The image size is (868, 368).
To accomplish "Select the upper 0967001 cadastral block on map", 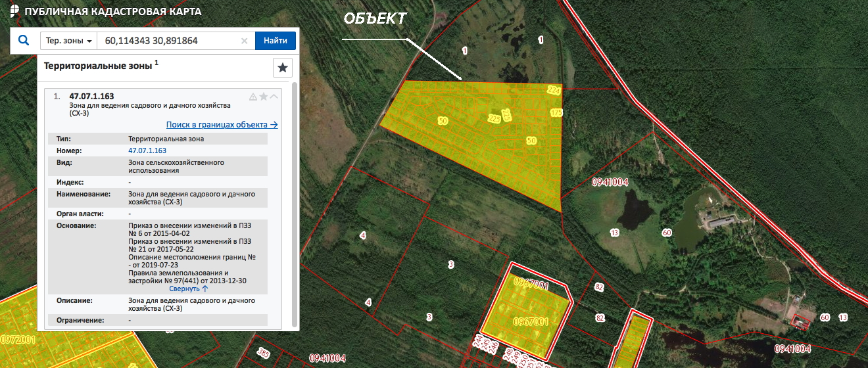I will [x=530, y=285].
